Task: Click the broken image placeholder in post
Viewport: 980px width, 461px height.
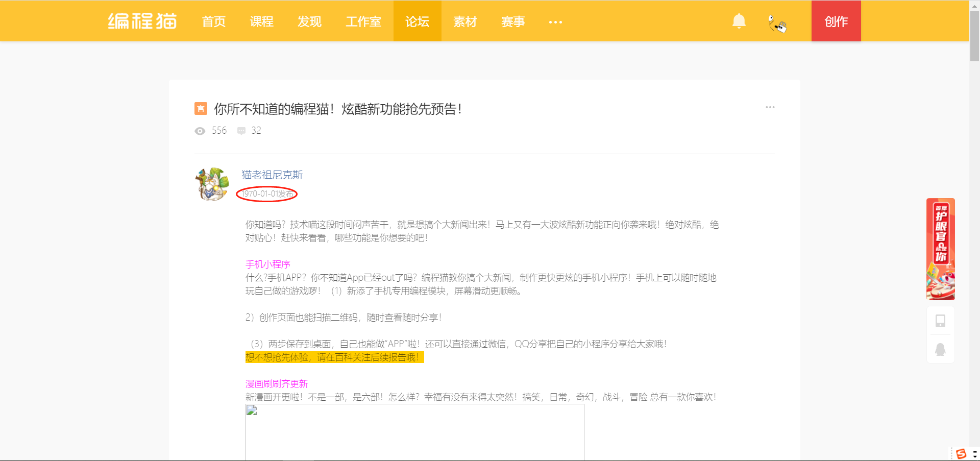Action: pyautogui.click(x=415, y=432)
